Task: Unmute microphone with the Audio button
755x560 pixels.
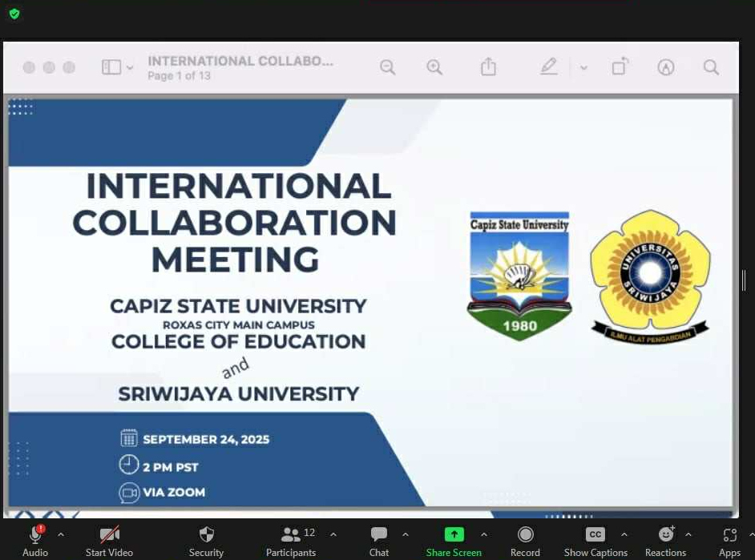Action: tap(35, 535)
